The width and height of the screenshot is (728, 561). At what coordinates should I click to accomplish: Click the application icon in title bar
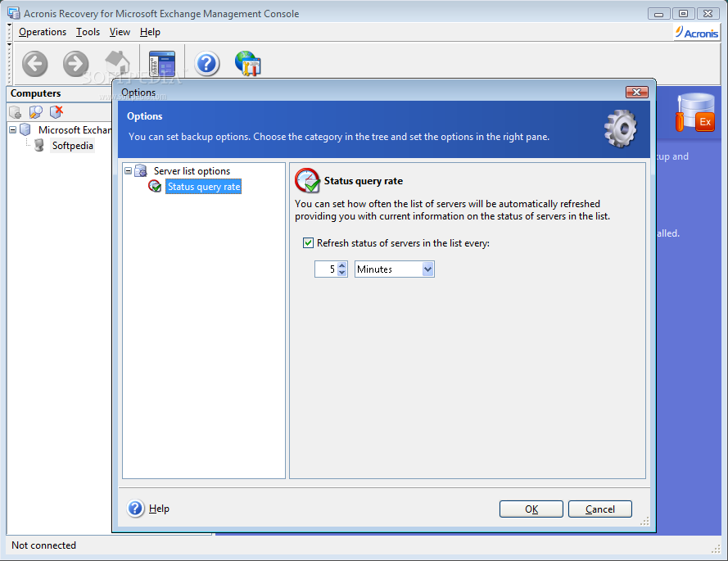[x=13, y=13]
